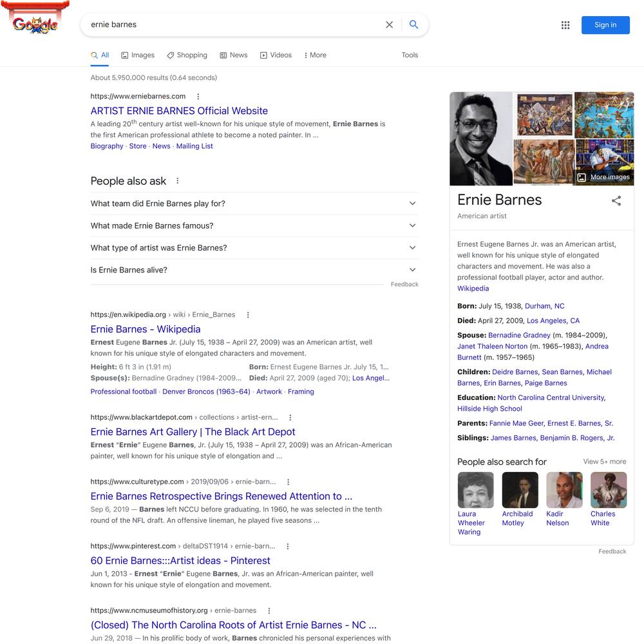The height and width of the screenshot is (644, 644).
Task: Open North Carolina Roots of Artist Ernie Barnes result
Action: click(234, 625)
